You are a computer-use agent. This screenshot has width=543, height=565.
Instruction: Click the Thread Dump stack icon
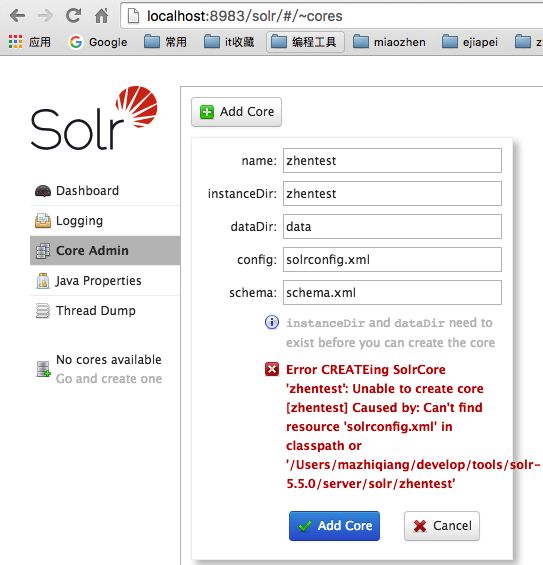point(43,311)
